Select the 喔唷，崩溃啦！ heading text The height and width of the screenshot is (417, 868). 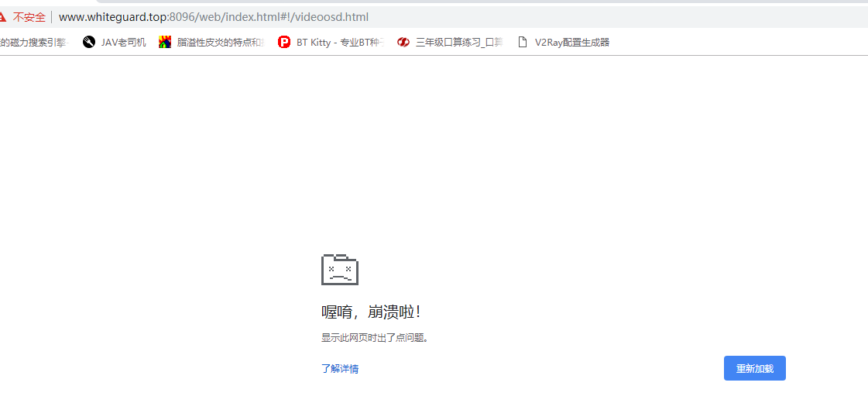pyautogui.click(x=372, y=312)
